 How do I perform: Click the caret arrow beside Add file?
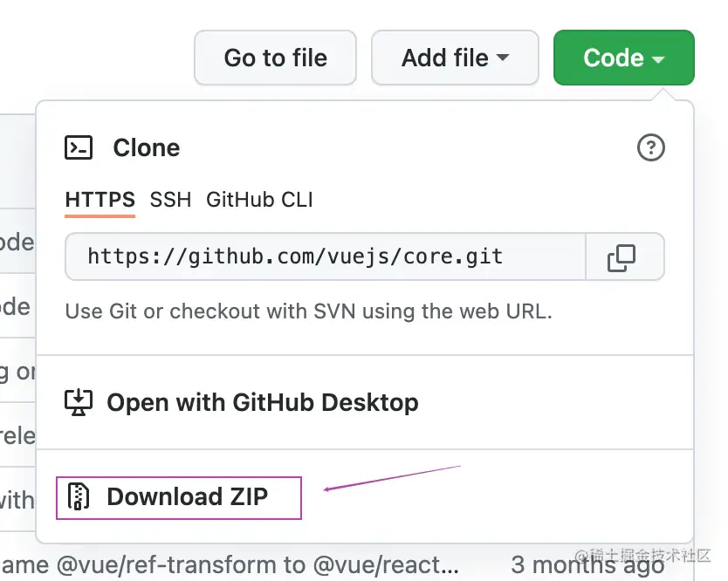tap(503, 58)
